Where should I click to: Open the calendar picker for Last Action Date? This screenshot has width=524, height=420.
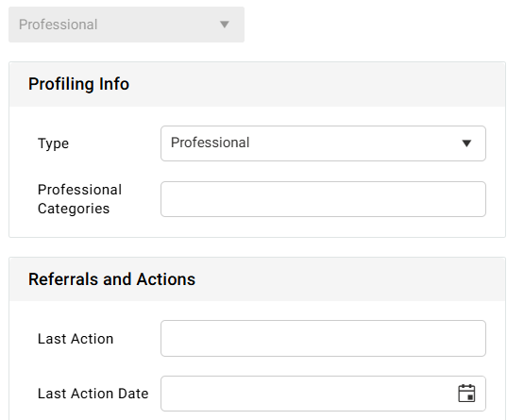(x=466, y=394)
